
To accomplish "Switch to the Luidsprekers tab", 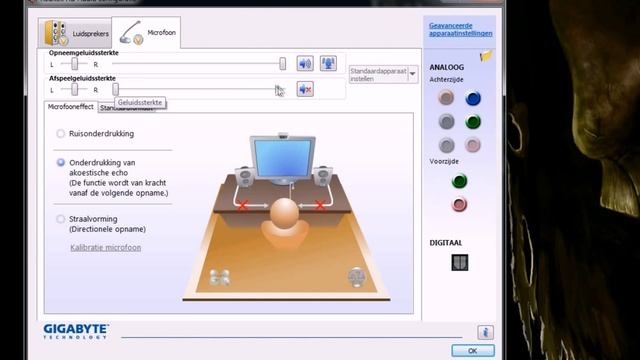I will coord(76,33).
